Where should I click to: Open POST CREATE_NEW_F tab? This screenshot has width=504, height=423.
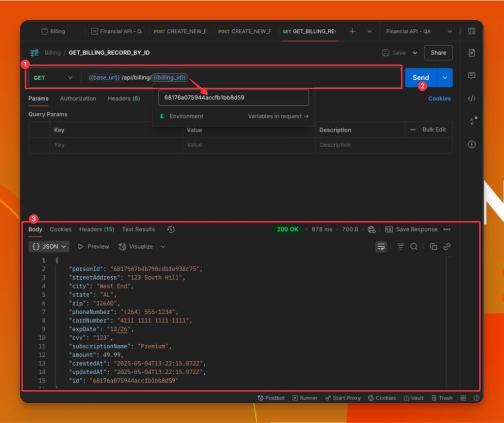point(245,31)
